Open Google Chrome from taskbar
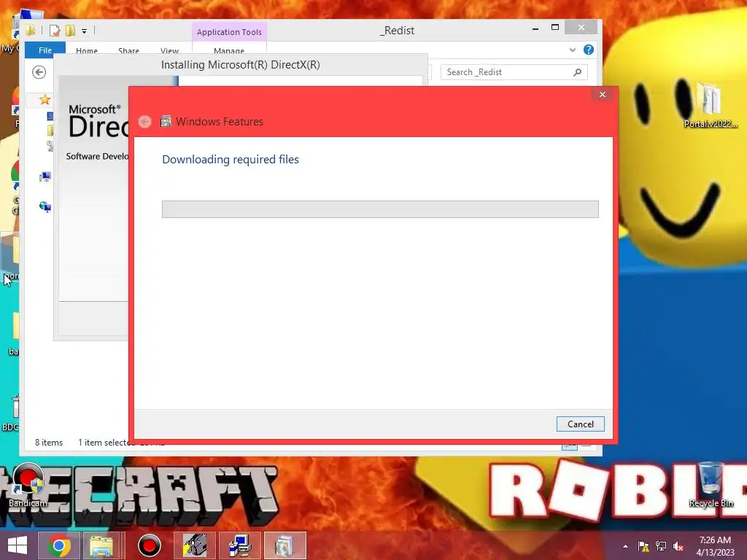 pos(59,545)
